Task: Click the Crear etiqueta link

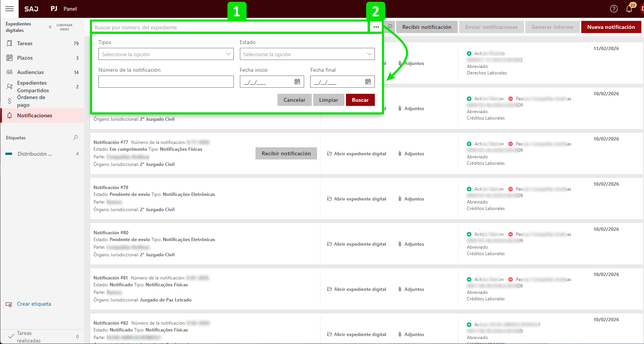Action: point(34,304)
